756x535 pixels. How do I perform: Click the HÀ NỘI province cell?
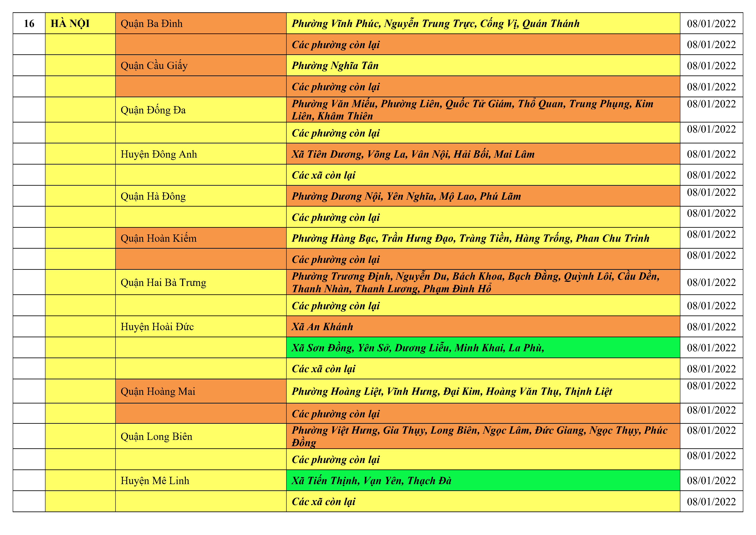point(70,23)
